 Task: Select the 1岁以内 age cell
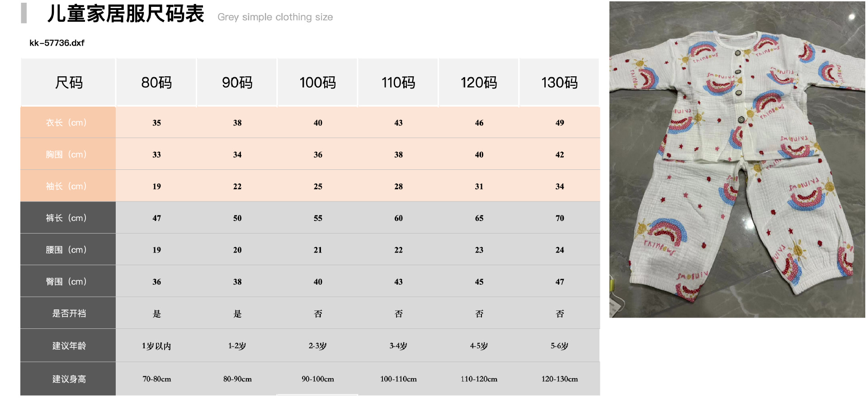point(156,346)
